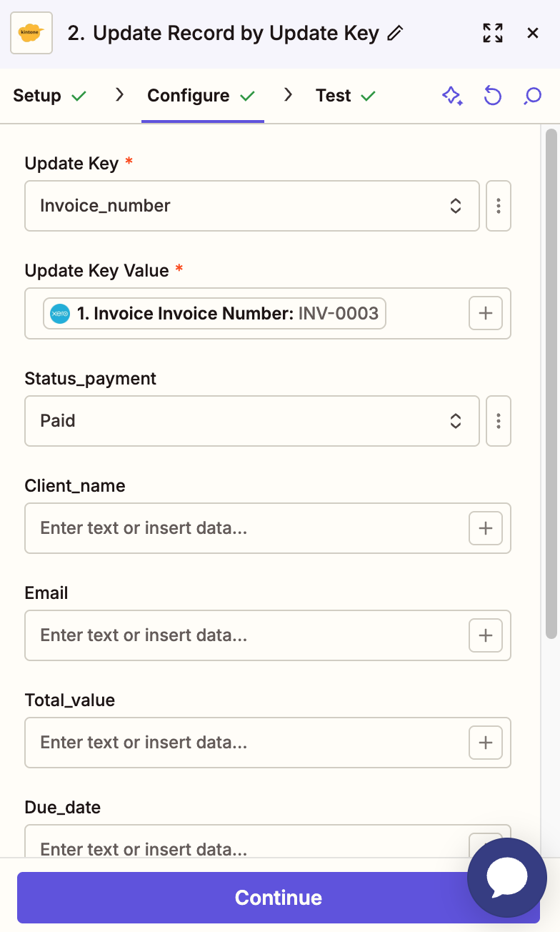The image size is (560, 932).
Task: Open the AI assistant sparkle icon
Action: click(452, 95)
